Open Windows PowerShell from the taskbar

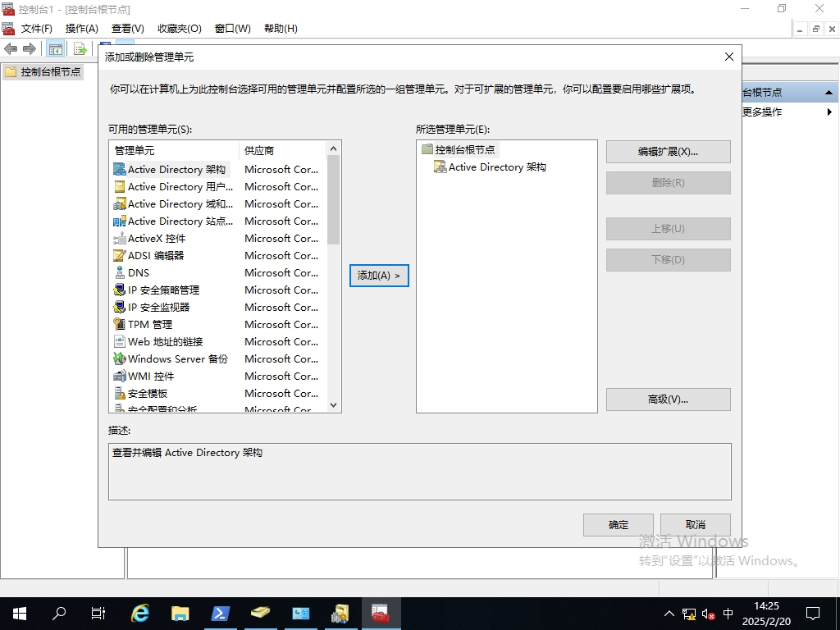click(x=221, y=613)
